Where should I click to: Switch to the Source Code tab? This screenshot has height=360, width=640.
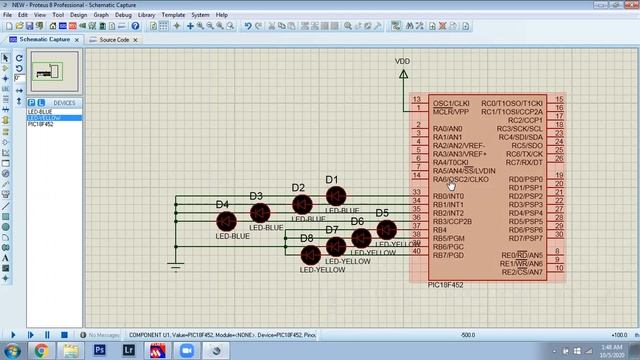coord(114,40)
